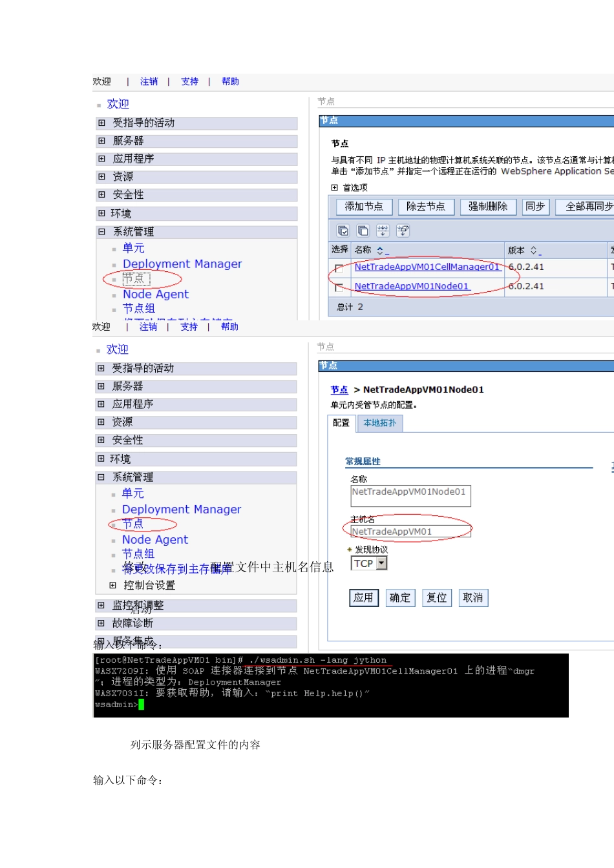The width and height of the screenshot is (614, 868).
Task: Collapse 系统管理 in the lower console
Action: click(101, 477)
